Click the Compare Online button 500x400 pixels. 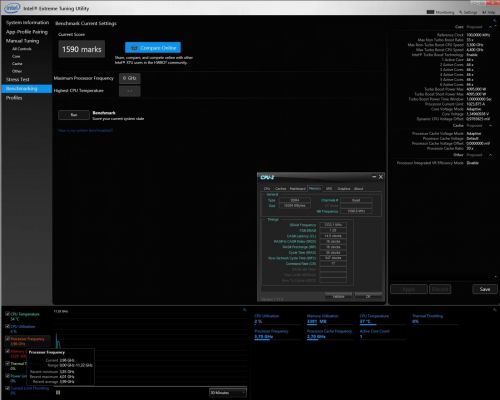tap(153, 48)
